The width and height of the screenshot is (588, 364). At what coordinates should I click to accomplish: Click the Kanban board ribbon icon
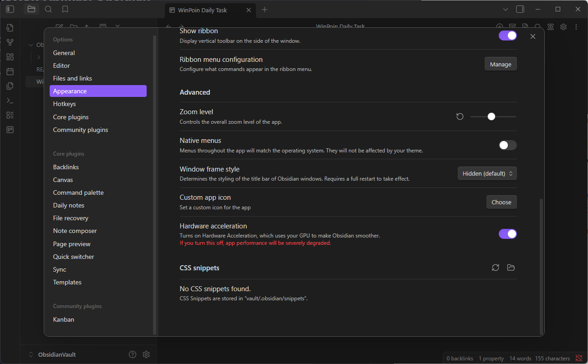(10, 130)
